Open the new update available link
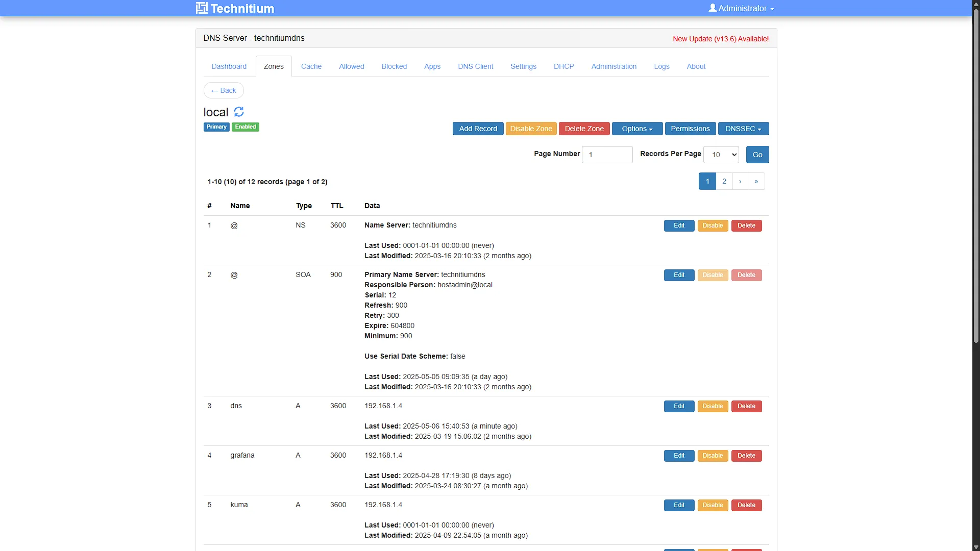 (x=721, y=39)
